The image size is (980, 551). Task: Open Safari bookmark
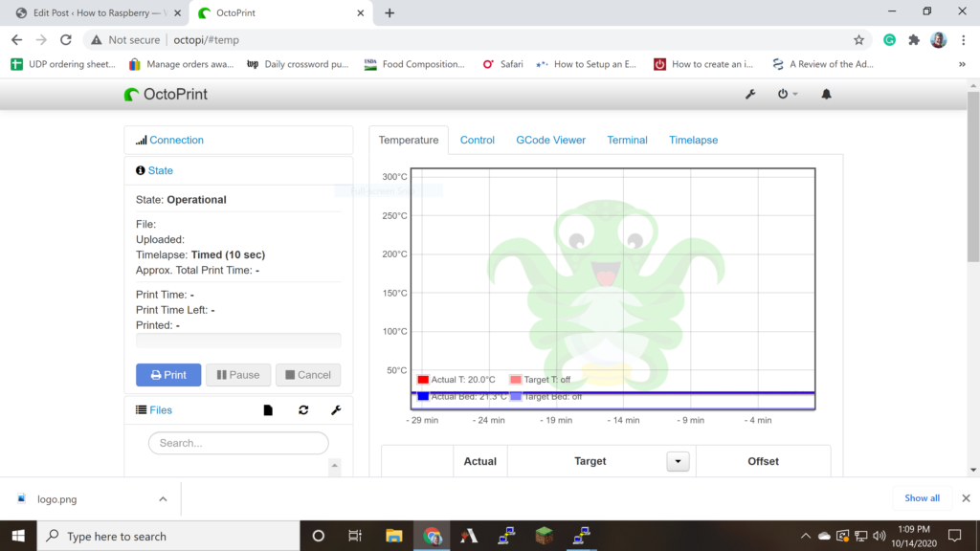(x=502, y=64)
